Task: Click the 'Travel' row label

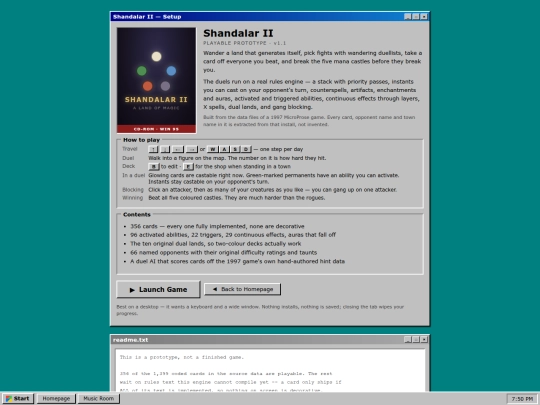Action: click(x=129, y=149)
